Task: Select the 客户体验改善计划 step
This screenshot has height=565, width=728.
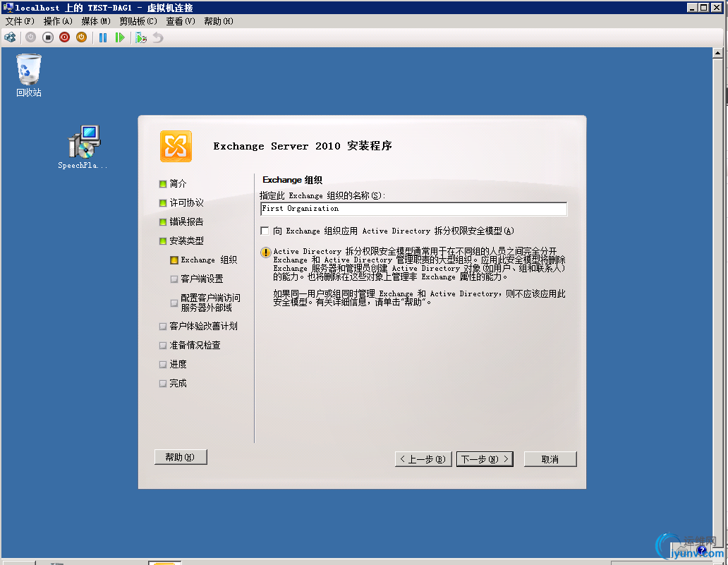Action: [198, 327]
